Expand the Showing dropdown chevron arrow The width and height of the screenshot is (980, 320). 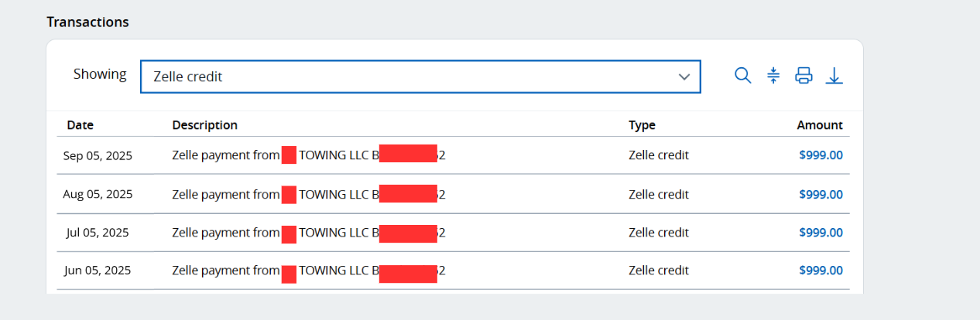point(684,77)
